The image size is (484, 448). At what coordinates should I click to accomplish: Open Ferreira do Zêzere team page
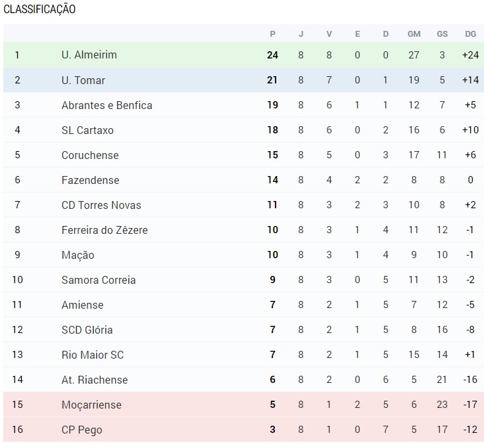[105, 230]
